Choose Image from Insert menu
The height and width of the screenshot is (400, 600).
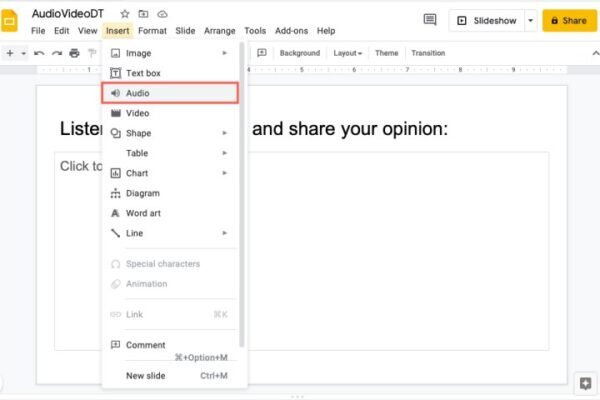pos(170,53)
